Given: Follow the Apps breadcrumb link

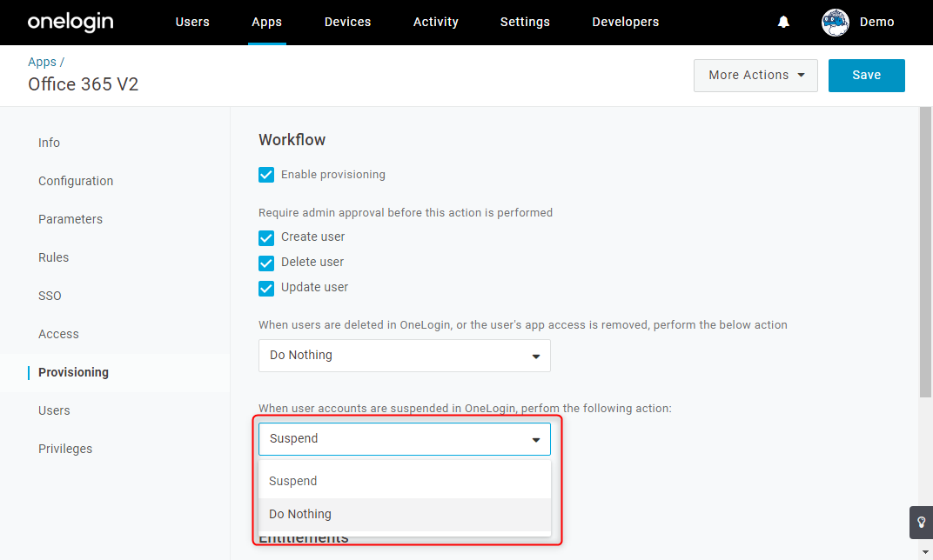Looking at the screenshot, I should [x=43, y=62].
